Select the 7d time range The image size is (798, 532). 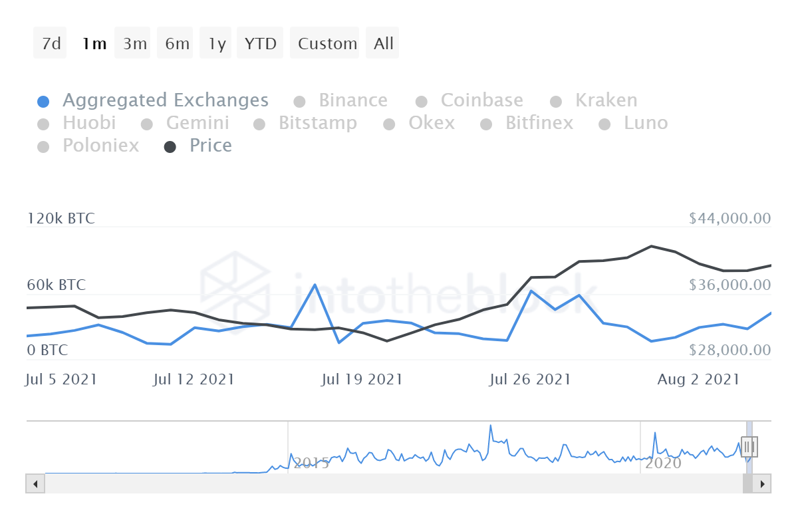pyautogui.click(x=51, y=44)
